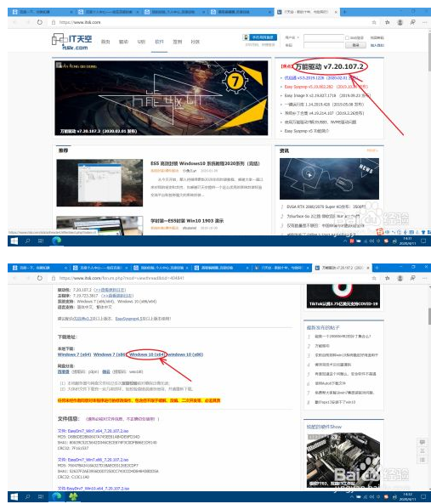Click the thread window vertical scrollbar thumb
The width and height of the screenshot is (431, 504).
(x=429, y=315)
